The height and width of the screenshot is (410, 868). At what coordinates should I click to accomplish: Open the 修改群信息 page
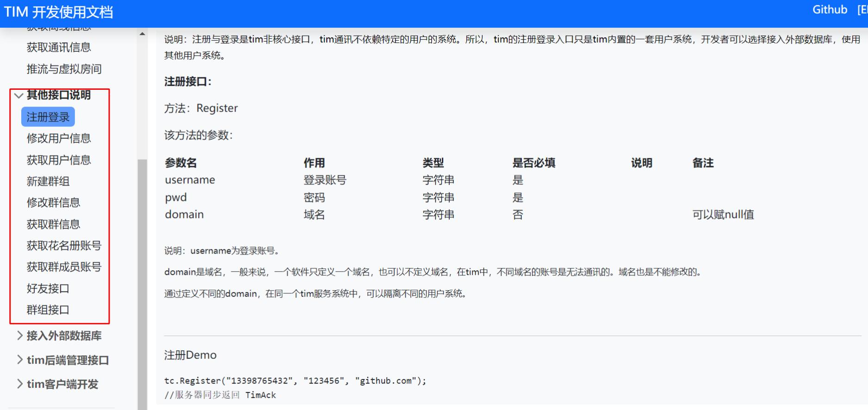coord(53,203)
